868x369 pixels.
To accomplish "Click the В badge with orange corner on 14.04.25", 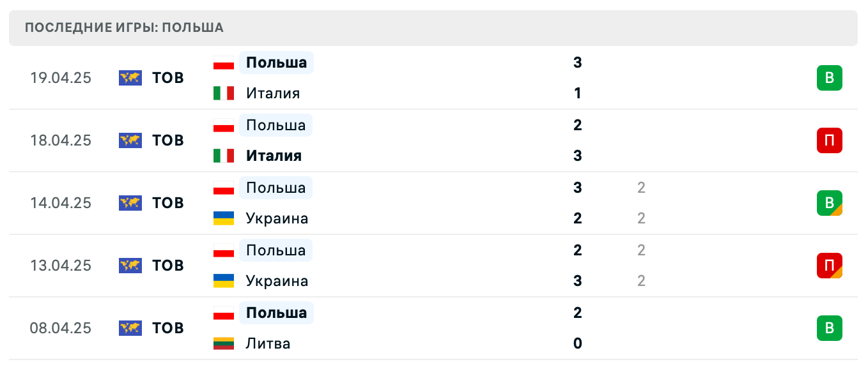I will tap(830, 203).
